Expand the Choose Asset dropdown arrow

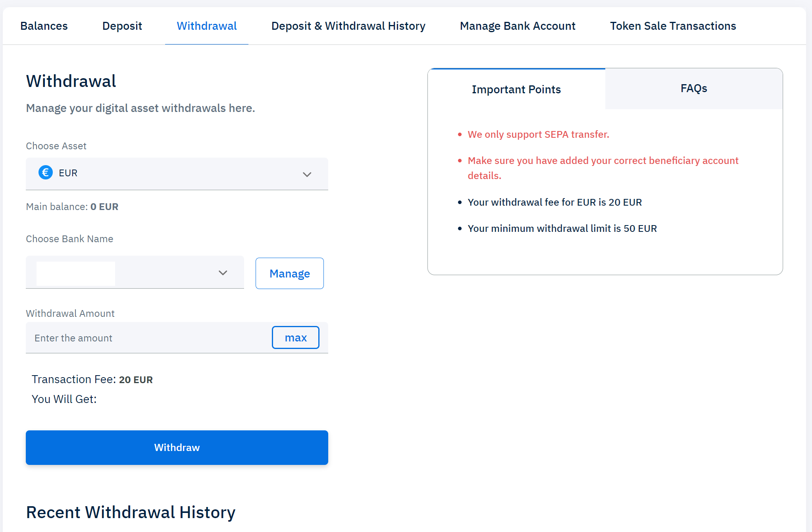(307, 174)
